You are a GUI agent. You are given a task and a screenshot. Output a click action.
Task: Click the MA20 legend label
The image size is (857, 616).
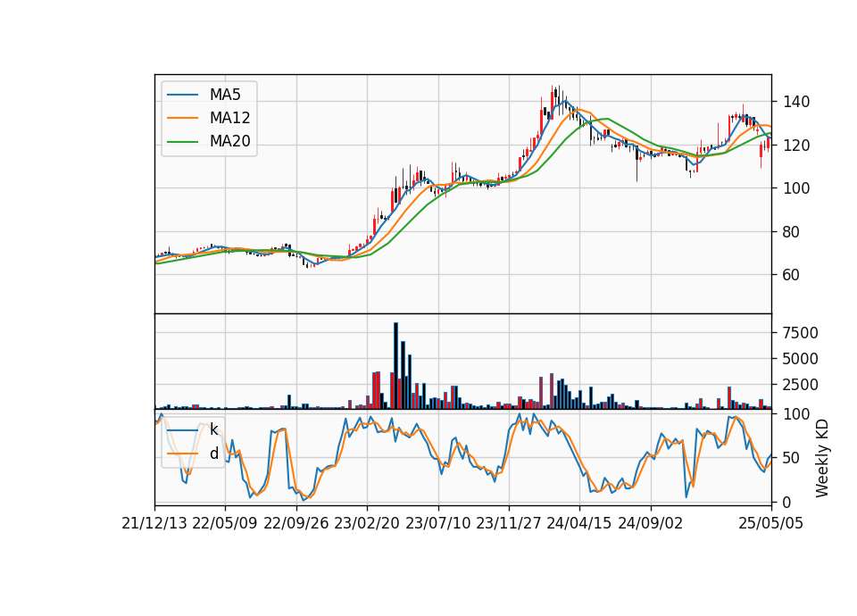pos(229,142)
